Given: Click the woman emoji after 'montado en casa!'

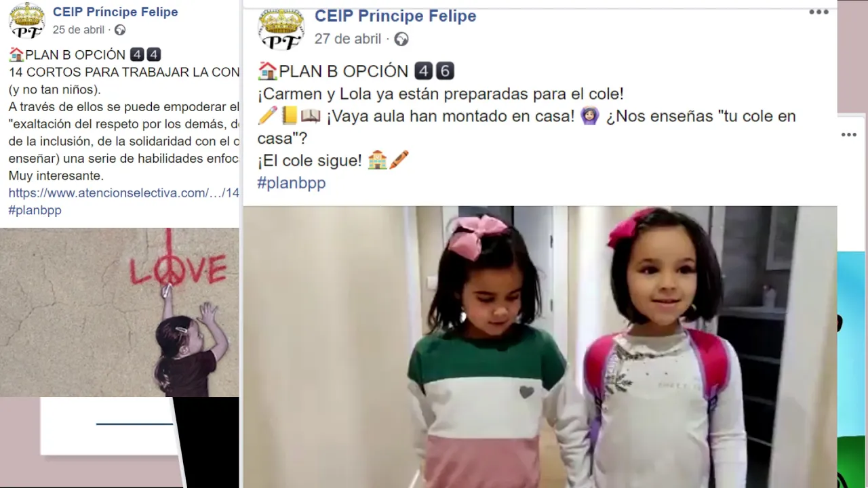Looking at the screenshot, I should [x=590, y=116].
